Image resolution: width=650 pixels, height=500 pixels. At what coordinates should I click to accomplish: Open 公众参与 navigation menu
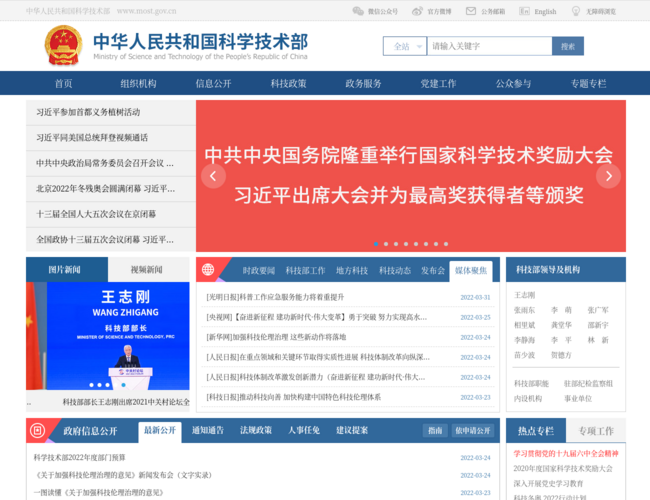pos(514,83)
